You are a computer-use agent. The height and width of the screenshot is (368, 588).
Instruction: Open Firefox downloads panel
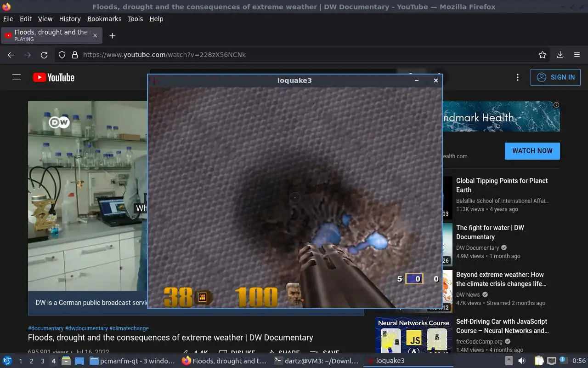(560, 55)
